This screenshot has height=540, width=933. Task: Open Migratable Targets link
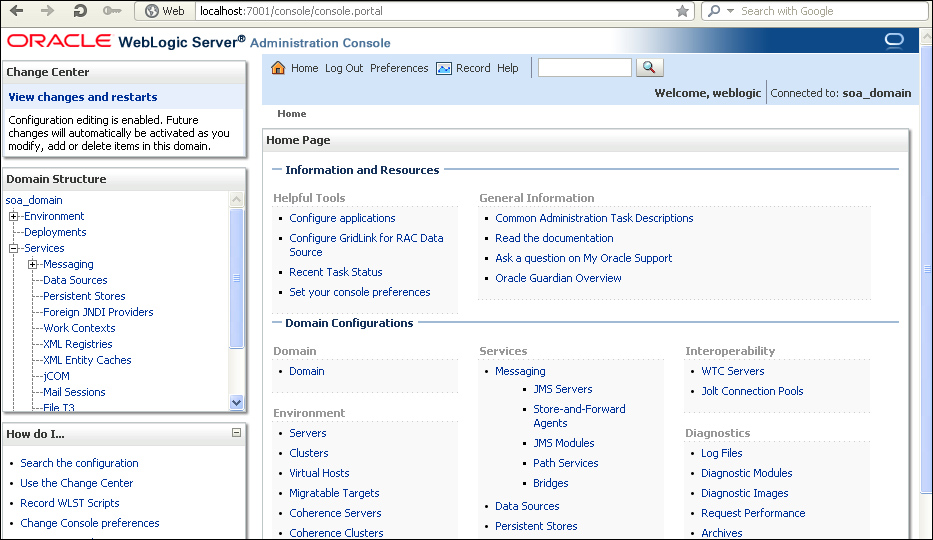(334, 493)
